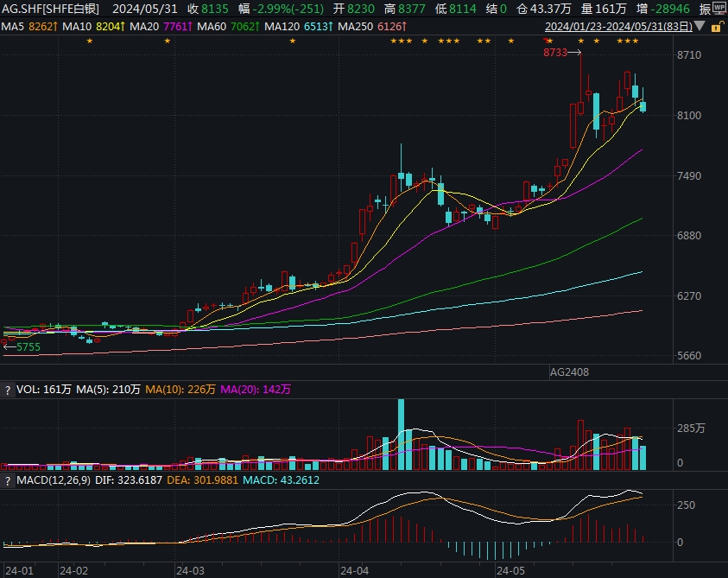Screen dimensions: 728x578
Task: Click the low price 低 8114 in header
Action: (456, 9)
